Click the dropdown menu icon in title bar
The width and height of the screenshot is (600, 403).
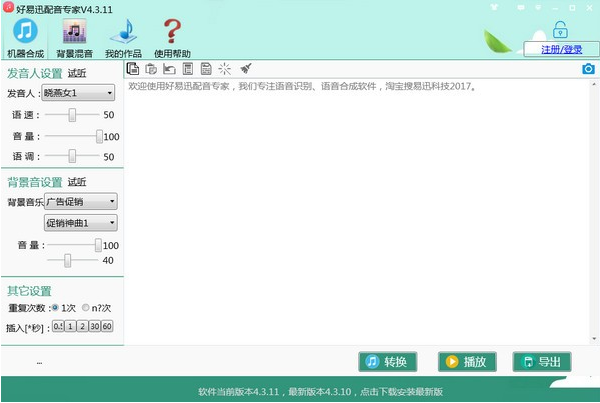coord(538,7)
